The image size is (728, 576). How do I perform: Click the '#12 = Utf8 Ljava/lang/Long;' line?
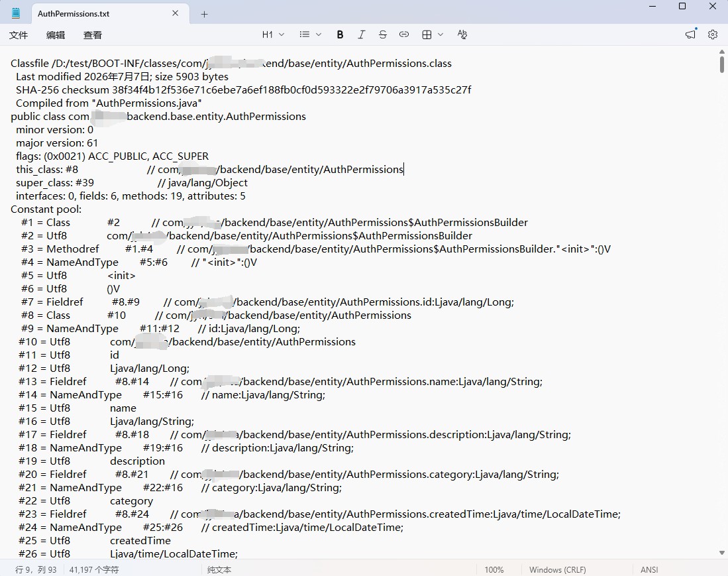(x=104, y=369)
